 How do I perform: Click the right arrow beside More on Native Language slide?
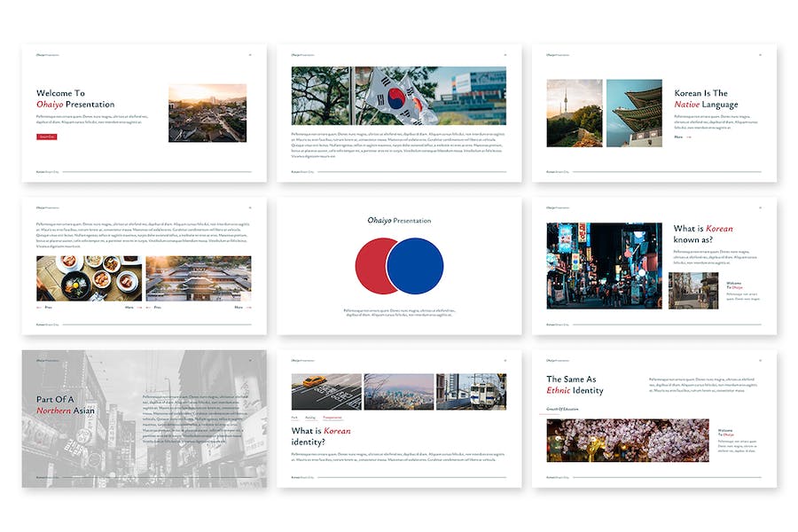coord(689,137)
